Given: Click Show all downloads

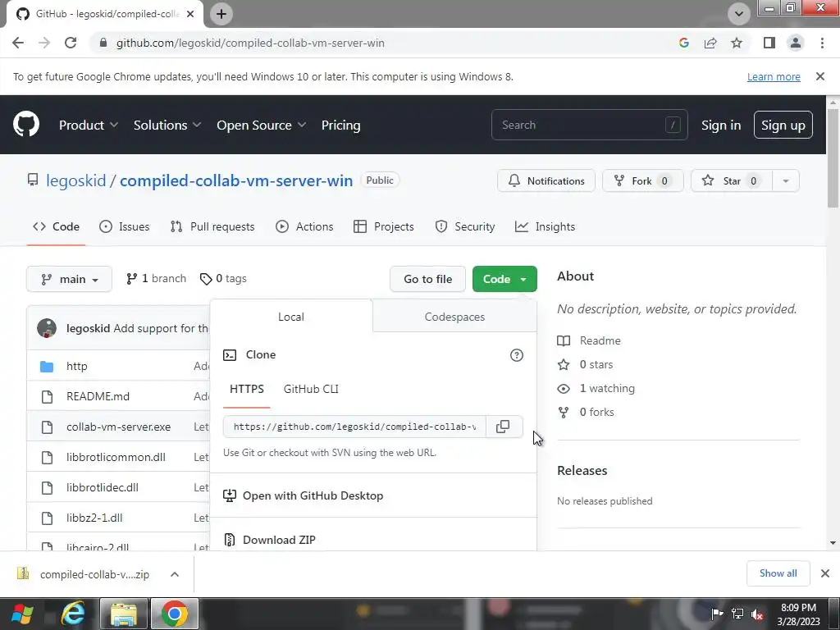Looking at the screenshot, I should coord(778,573).
